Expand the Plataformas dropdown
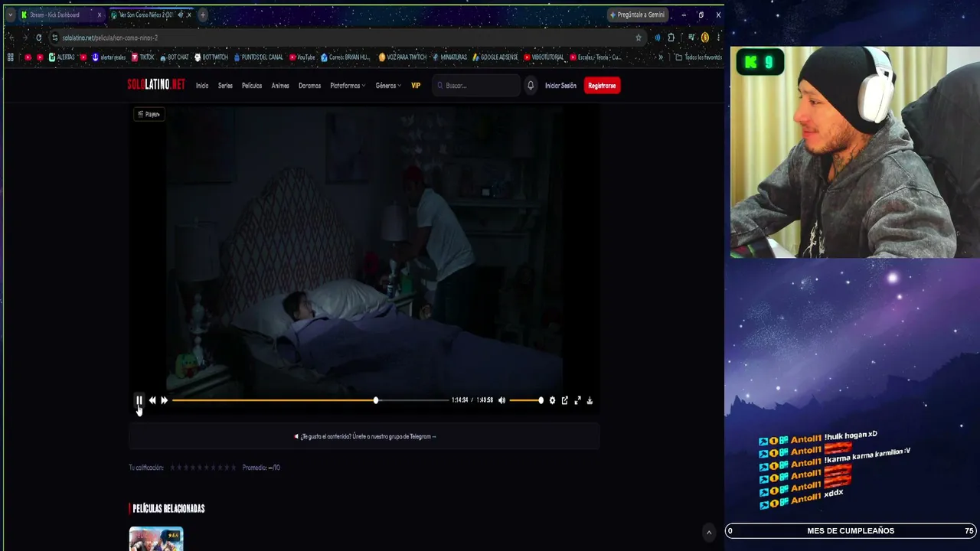The height and width of the screenshot is (551, 980). coord(348,86)
